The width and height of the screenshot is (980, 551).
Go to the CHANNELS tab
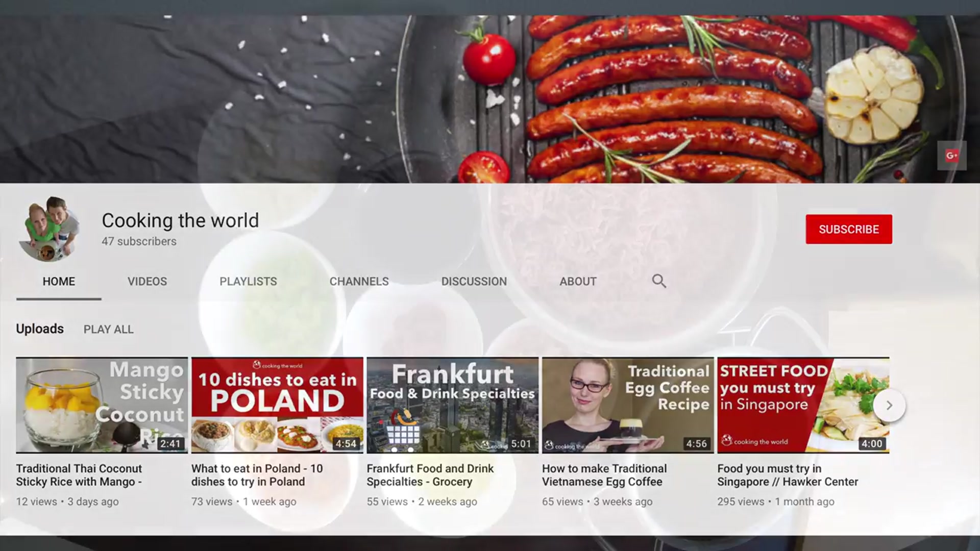tap(359, 282)
